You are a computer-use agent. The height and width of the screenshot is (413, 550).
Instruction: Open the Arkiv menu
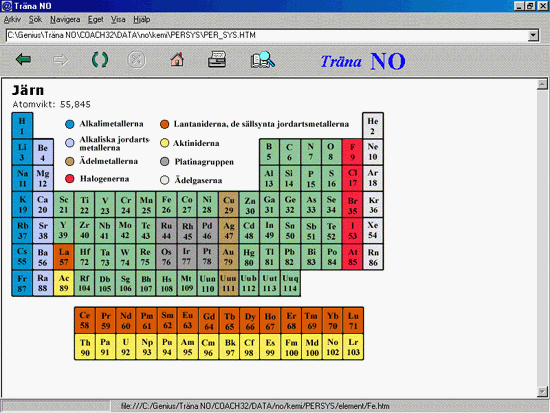pos(12,20)
